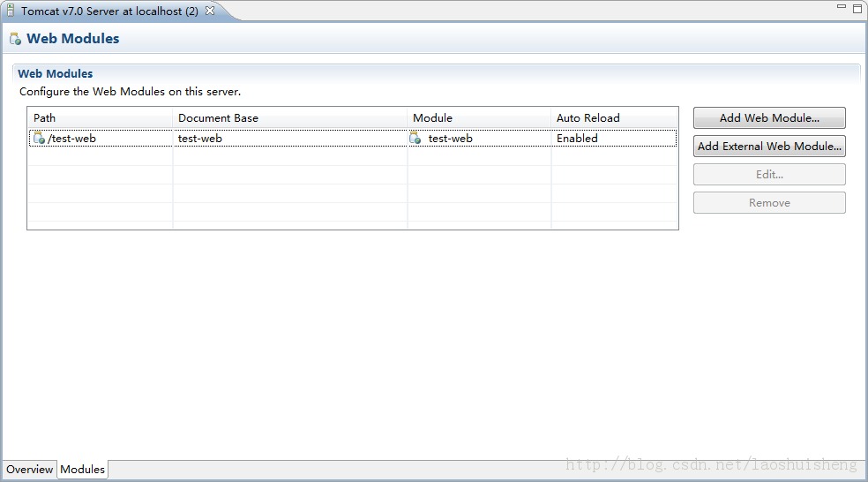Minimize the editor area

[842, 7]
